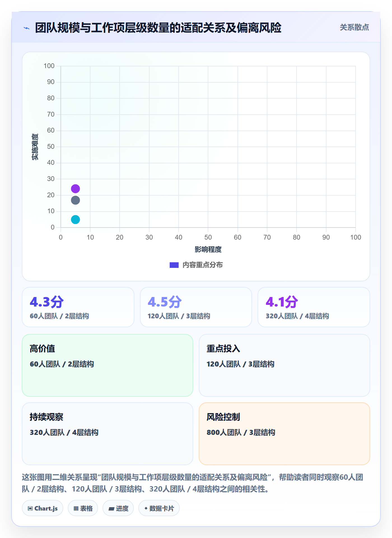
Task: Click the gray scatter data point
Action: coord(75,200)
